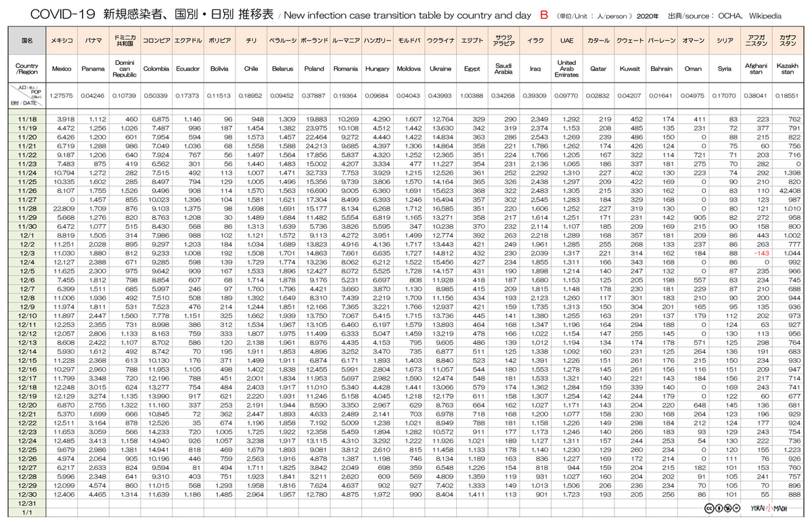
Task: Click the red letter B in the title
Action: (543, 14)
